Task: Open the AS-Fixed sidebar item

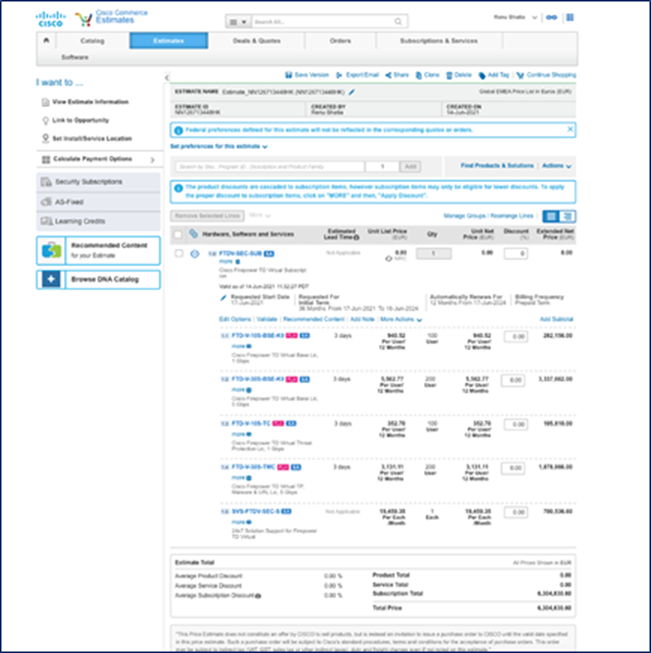Action: (x=98, y=202)
